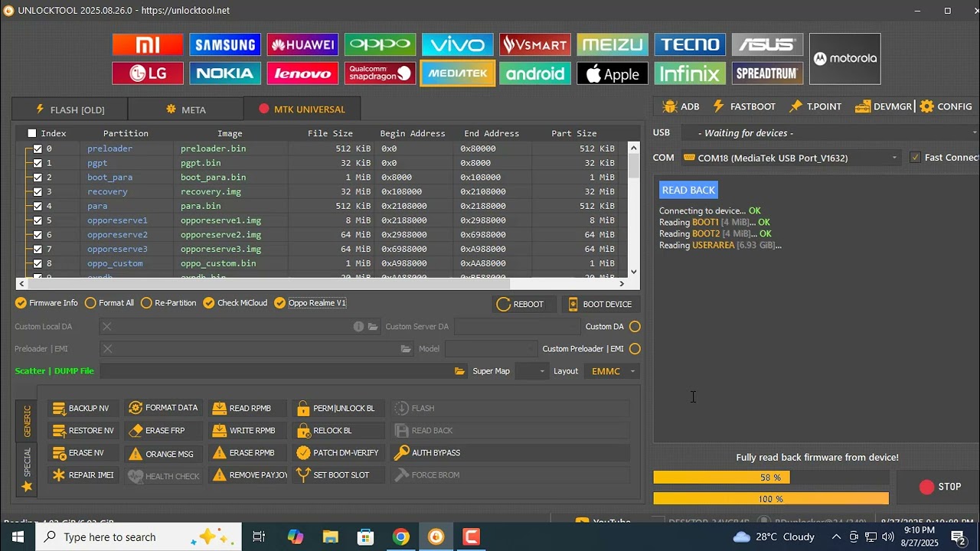Open the FASTBOOT tool
The width and height of the screenshot is (980, 551).
coord(743,106)
